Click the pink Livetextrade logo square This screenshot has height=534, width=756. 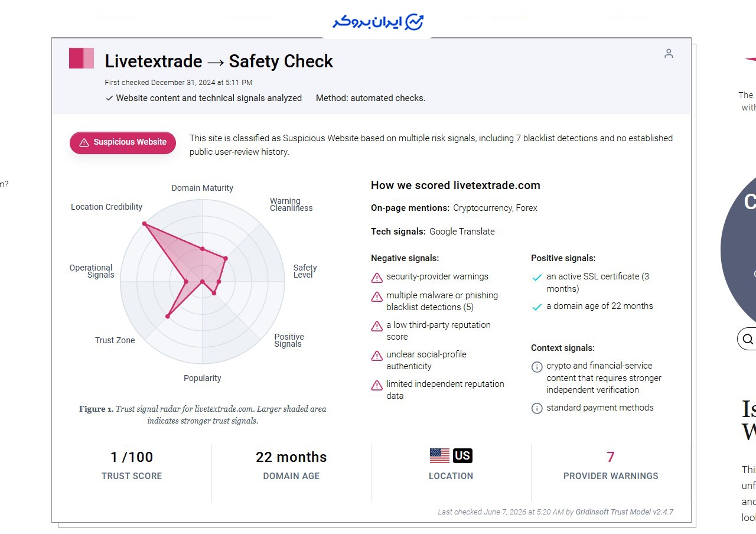point(82,58)
